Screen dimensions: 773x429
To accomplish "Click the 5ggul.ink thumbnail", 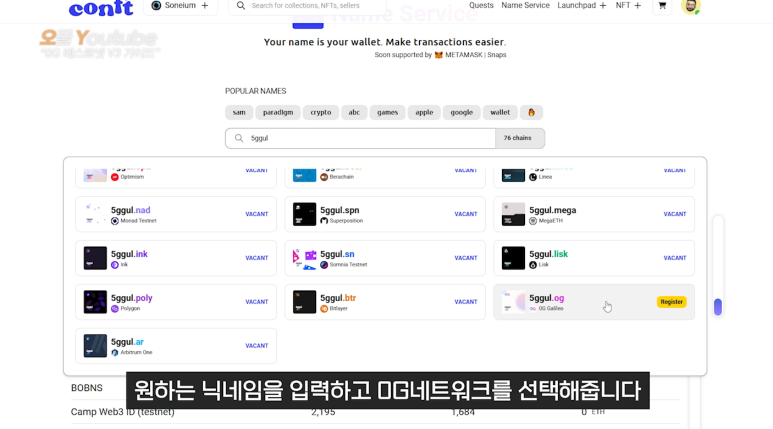I will point(95,258).
